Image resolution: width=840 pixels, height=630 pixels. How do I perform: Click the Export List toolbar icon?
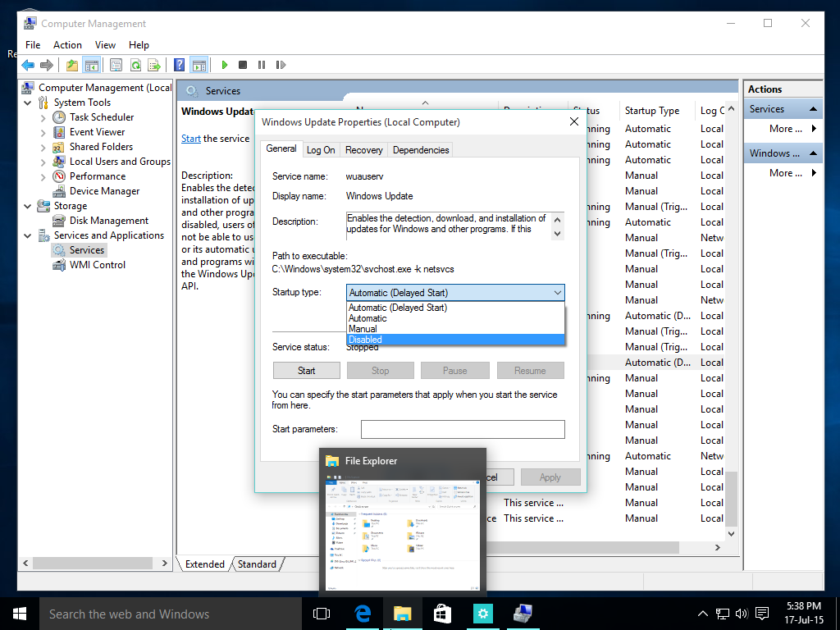tap(154, 66)
